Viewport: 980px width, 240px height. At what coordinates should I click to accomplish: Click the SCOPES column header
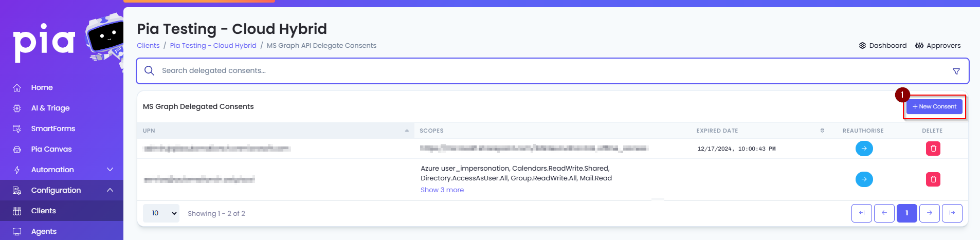431,131
